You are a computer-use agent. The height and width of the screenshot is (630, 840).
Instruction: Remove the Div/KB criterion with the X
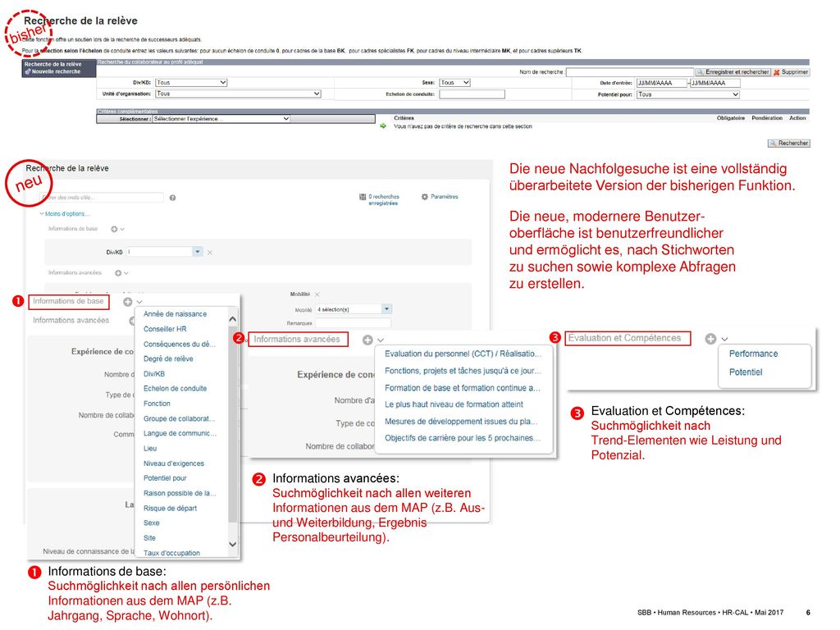210,253
